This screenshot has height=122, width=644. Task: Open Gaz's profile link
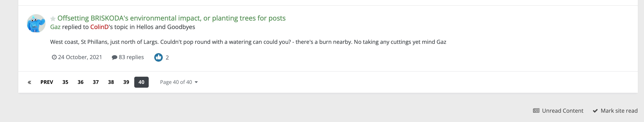click(55, 27)
